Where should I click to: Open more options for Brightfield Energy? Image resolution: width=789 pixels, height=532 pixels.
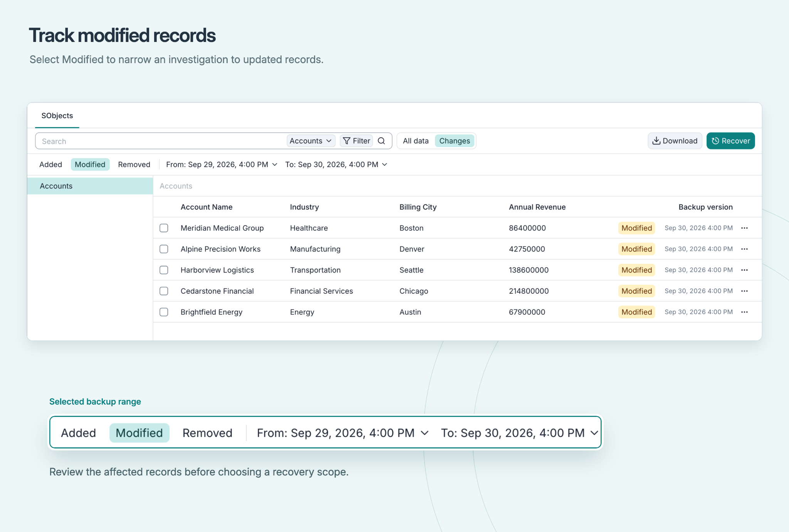click(x=744, y=312)
